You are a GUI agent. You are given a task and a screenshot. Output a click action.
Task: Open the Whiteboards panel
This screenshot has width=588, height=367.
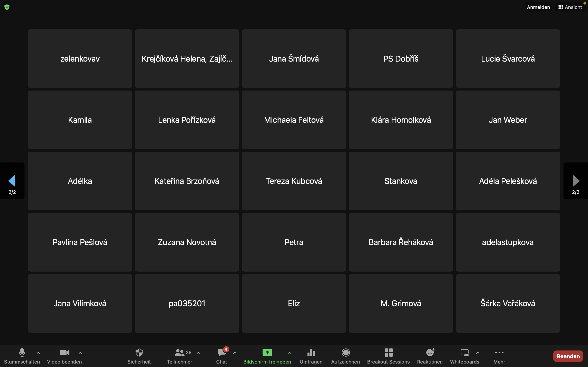click(x=464, y=356)
